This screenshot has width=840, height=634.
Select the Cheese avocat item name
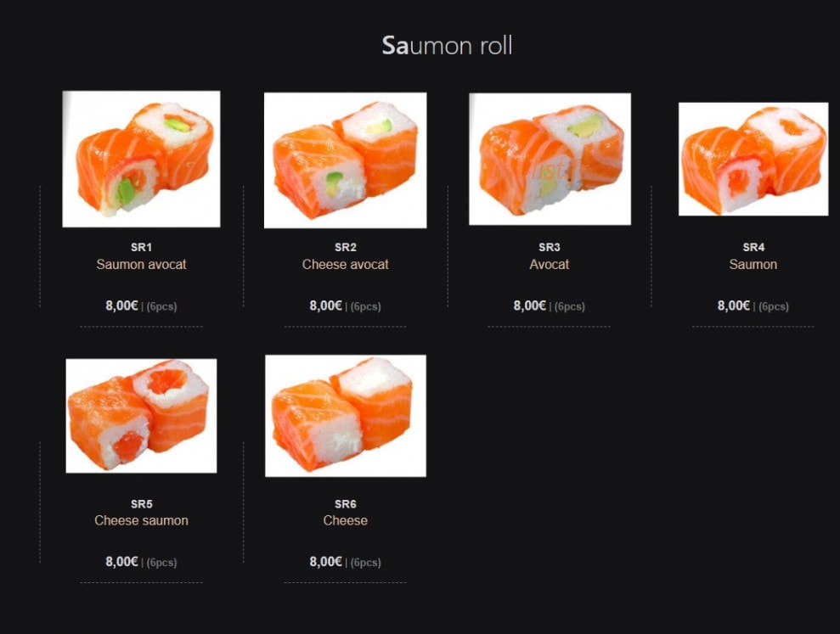click(346, 265)
